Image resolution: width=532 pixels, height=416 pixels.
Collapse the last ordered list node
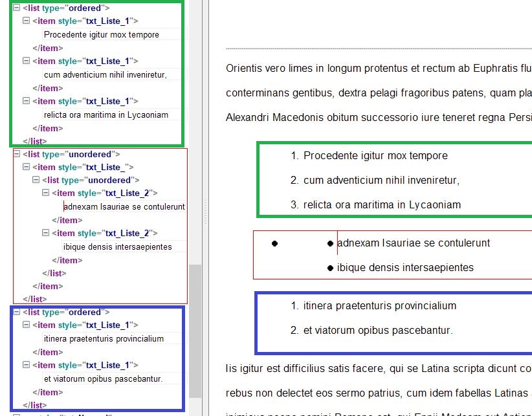click(17, 312)
